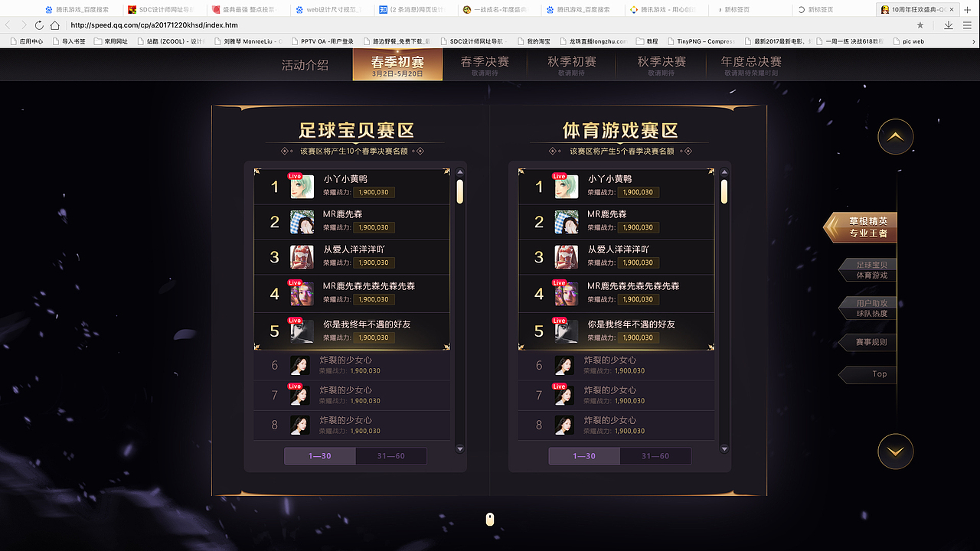
Task: Click rank 4 avatar in 体育游戏赛区
Action: (x=567, y=294)
